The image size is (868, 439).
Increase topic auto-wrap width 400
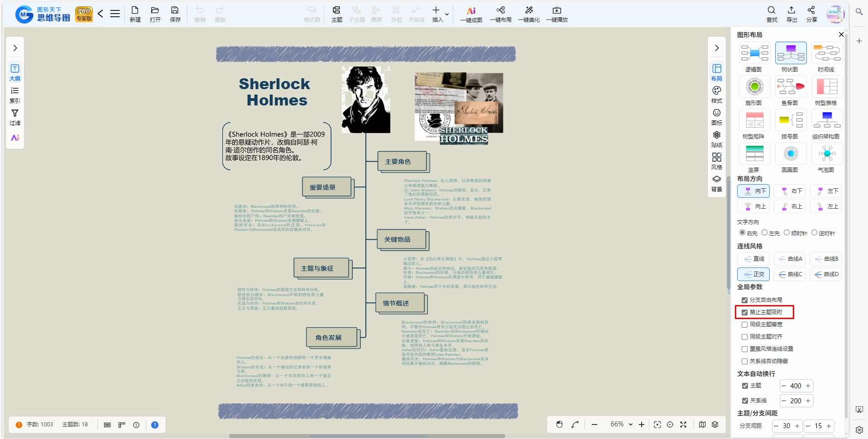(x=808, y=386)
